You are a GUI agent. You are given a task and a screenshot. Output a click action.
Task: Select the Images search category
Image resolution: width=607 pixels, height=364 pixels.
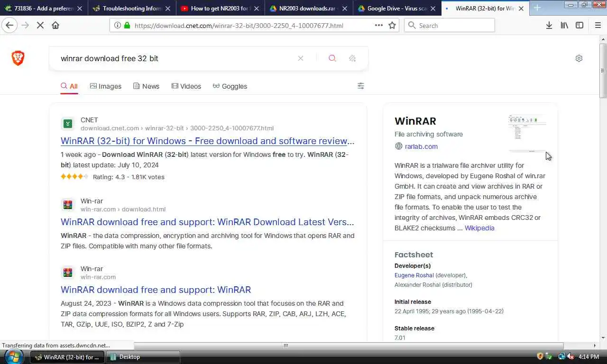(x=106, y=86)
